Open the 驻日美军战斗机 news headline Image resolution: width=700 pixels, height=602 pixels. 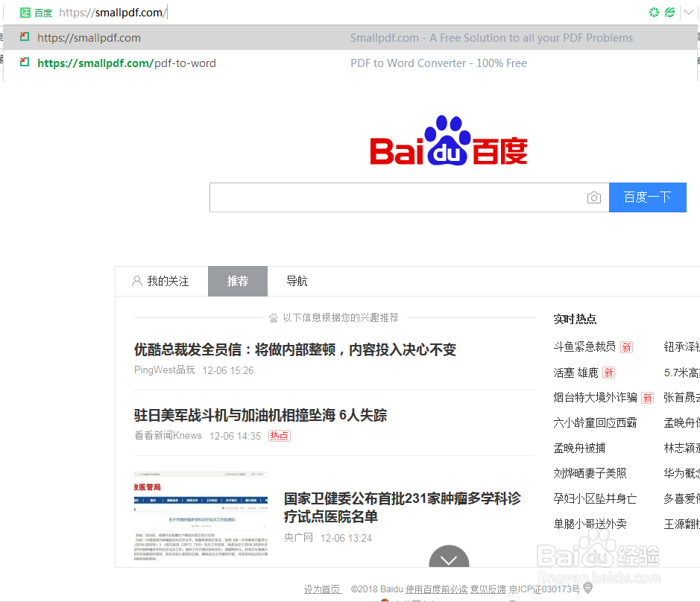pyautogui.click(x=260, y=415)
